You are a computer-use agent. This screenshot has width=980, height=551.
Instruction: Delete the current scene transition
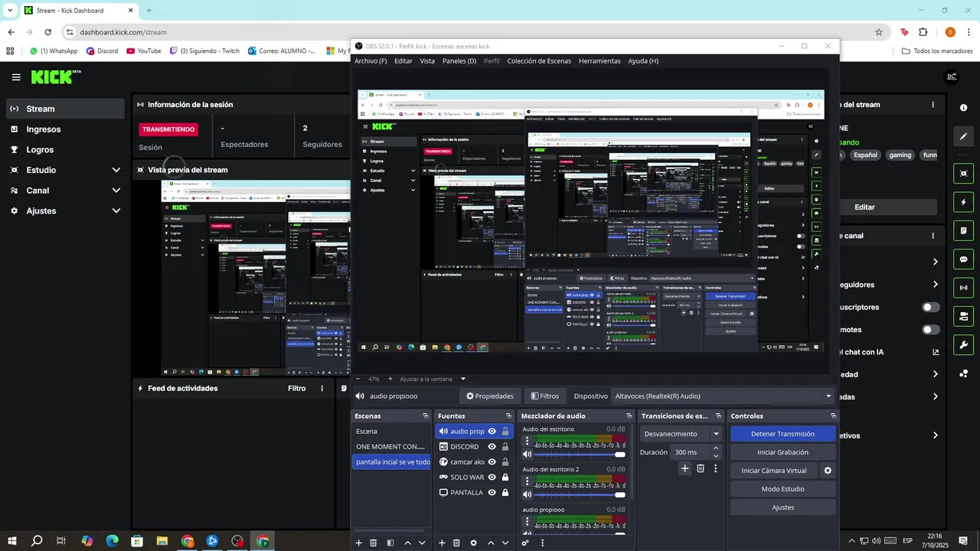pyautogui.click(x=701, y=468)
